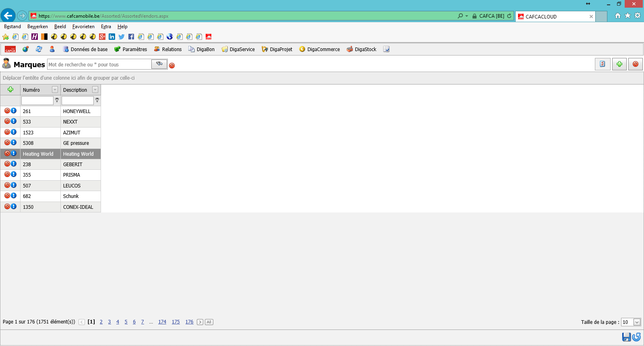Image resolution: width=644 pixels, height=346 pixels.
Task: Open the browser settings gear
Action: click(x=638, y=16)
